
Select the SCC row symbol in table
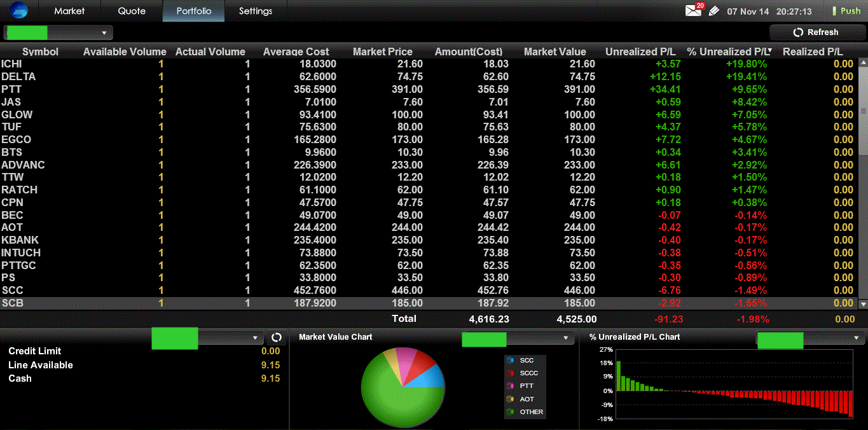(x=12, y=290)
